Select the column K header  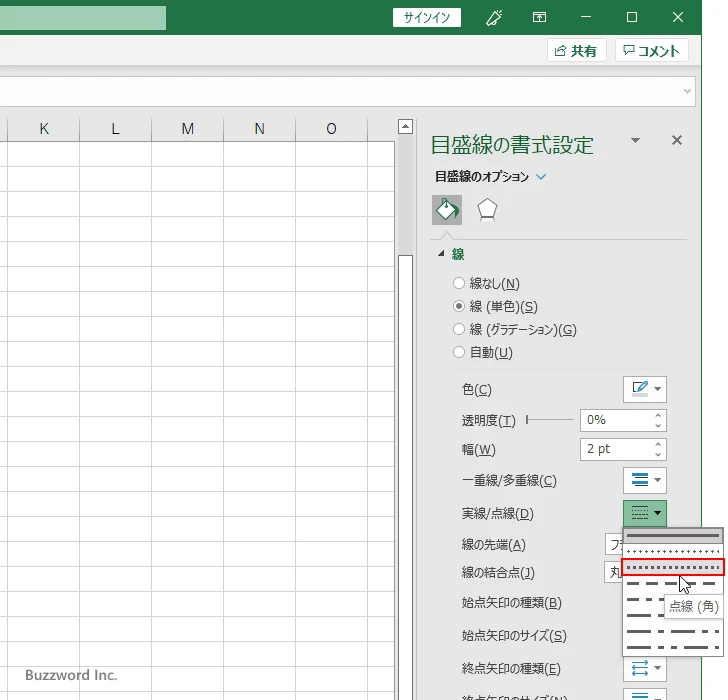pyautogui.click(x=44, y=129)
